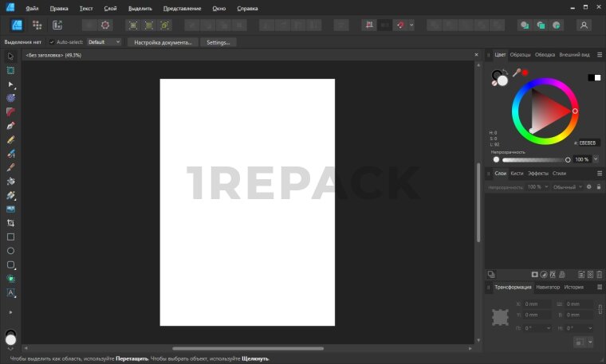Image resolution: width=606 pixels, height=364 pixels.
Task: Open the Auto-select Default dropdown
Action: [x=104, y=41]
